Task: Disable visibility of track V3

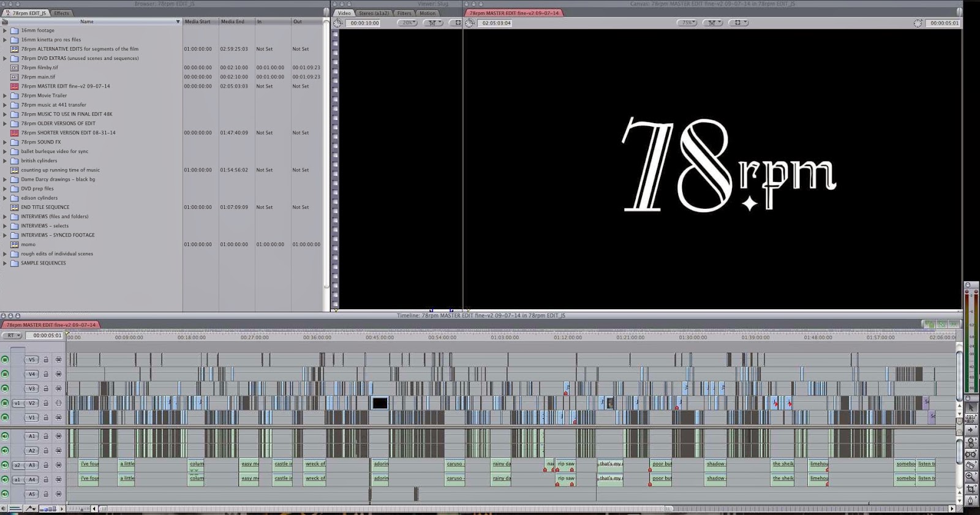Action: pyautogui.click(x=5, y=388)
